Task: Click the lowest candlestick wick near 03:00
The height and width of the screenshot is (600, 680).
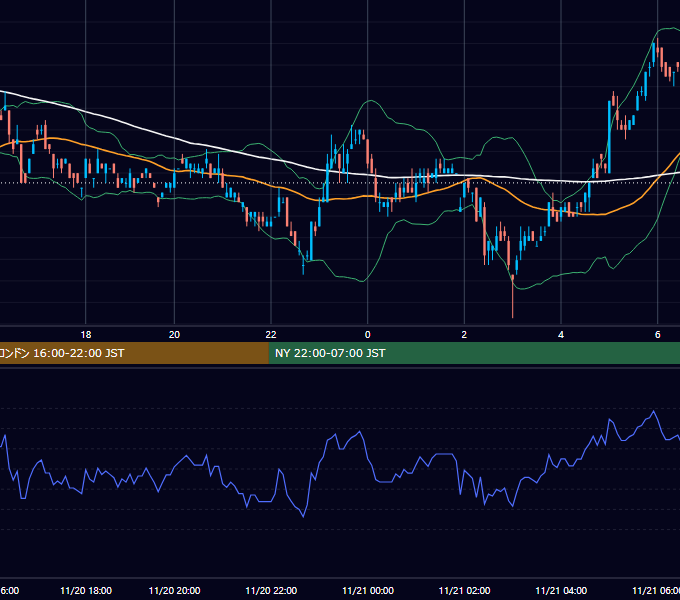Action: click(513, 299)
